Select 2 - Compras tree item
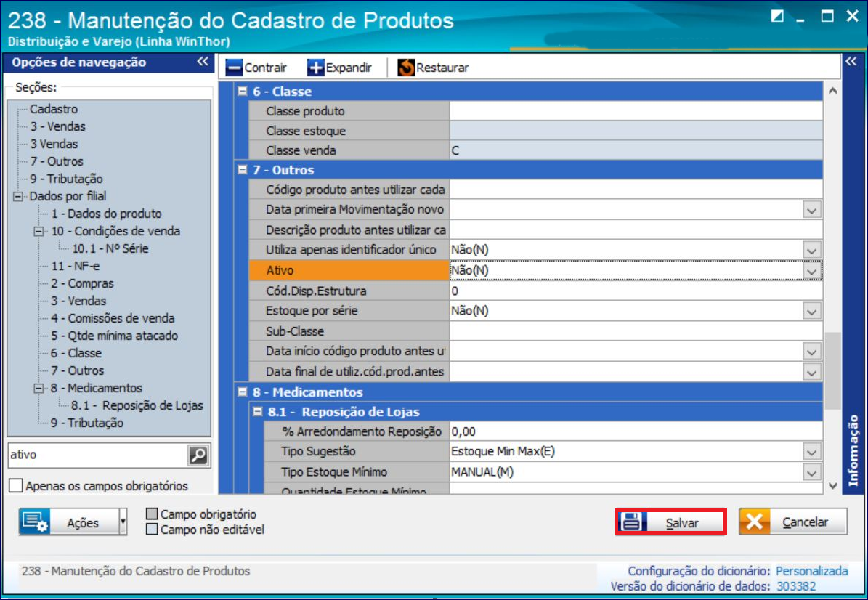The width and height of the screenshot is (868, 600). 82,283
